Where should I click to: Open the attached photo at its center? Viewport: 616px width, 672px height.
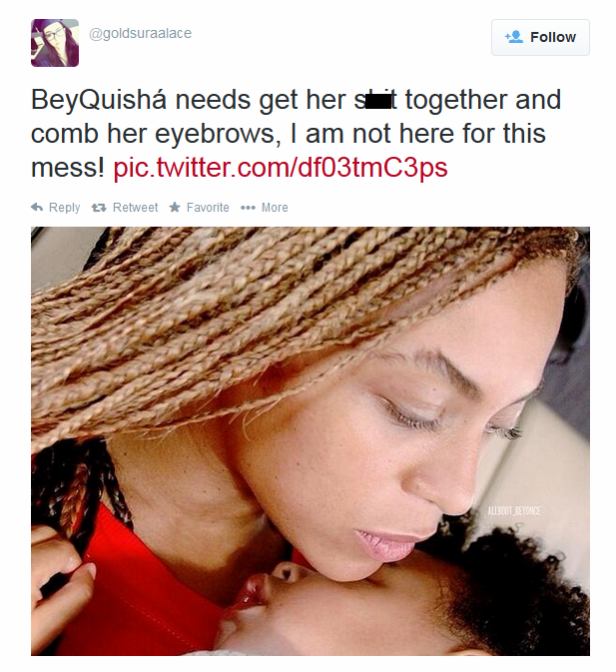(310, 441)
